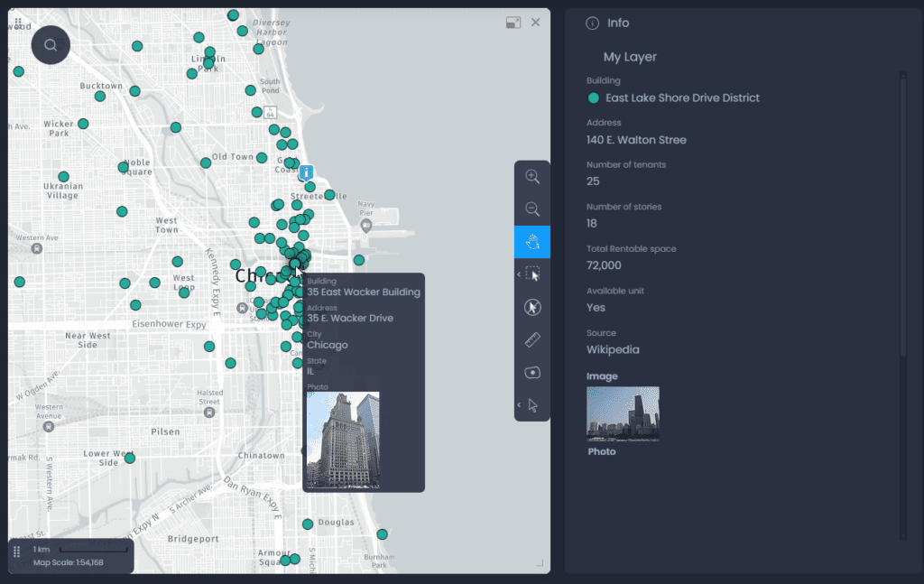Select the map point near Bucktown label
This screenshot has width=924, height=584.
pos(100,96)
